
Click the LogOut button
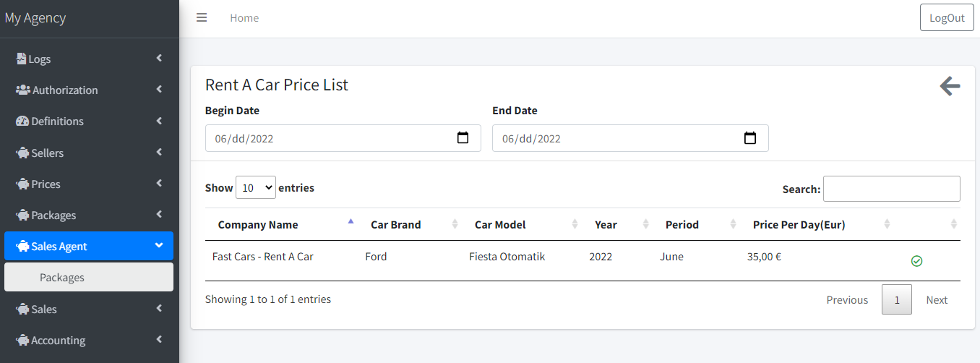click(x=947, y=18)
